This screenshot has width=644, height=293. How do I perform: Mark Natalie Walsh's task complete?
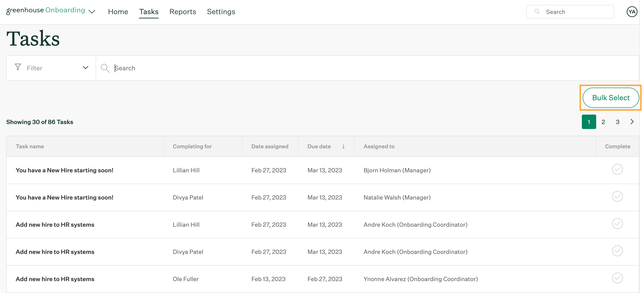point(617,196)
